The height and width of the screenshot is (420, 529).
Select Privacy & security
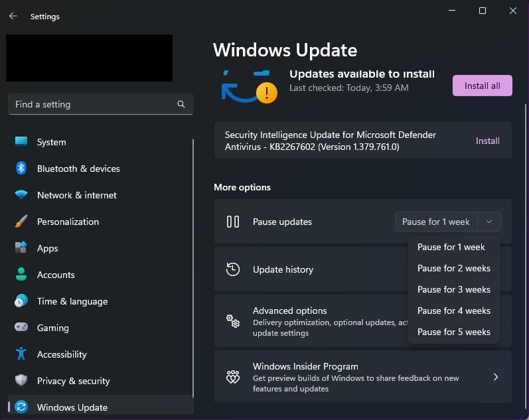coord(100,381)
